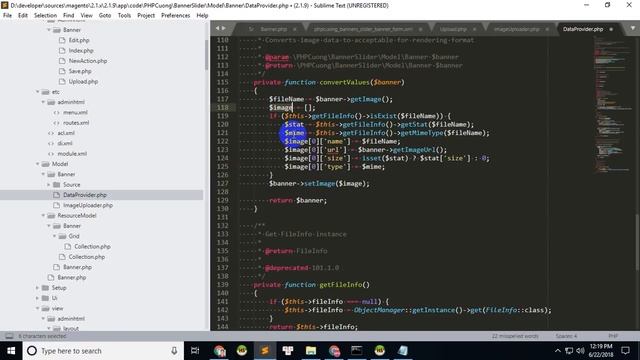Expand the Setup folder
Viewport: 640px width, 360px height.
pos(38,288)
